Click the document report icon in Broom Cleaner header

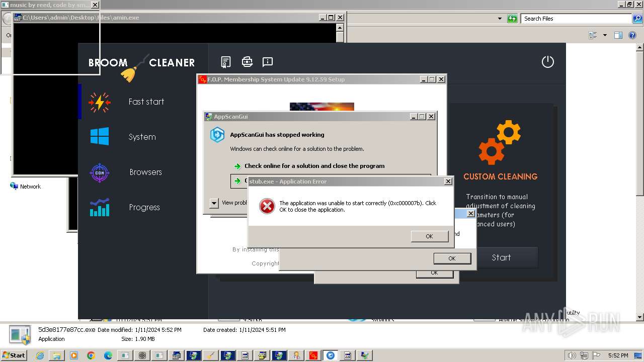point(226,62)
